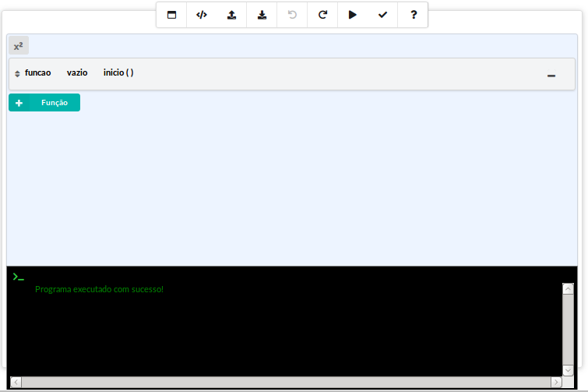588x392 pixels.
Task: Click horizontal scrollbar left arrow
Action: click(x=16, y=382)
